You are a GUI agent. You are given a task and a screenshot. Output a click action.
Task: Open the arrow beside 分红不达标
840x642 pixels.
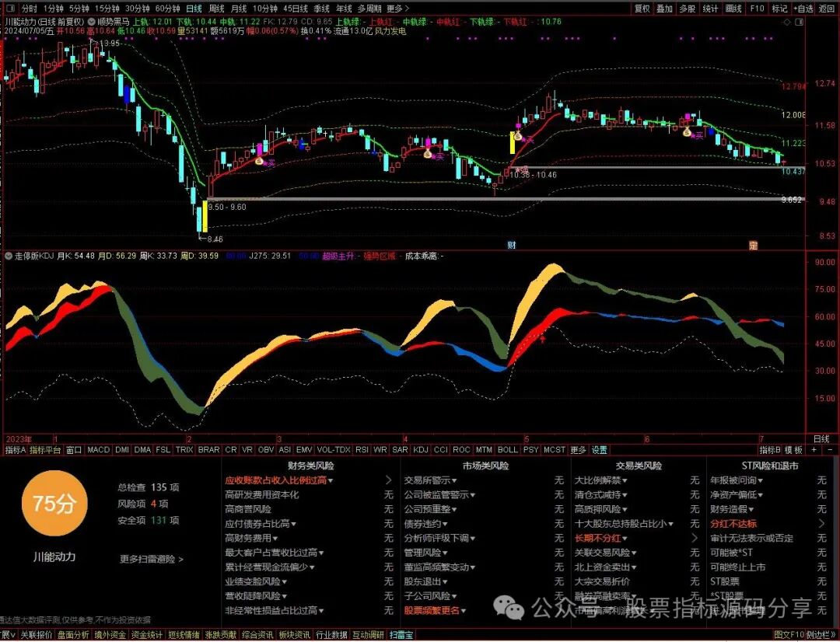click(822, 524)
